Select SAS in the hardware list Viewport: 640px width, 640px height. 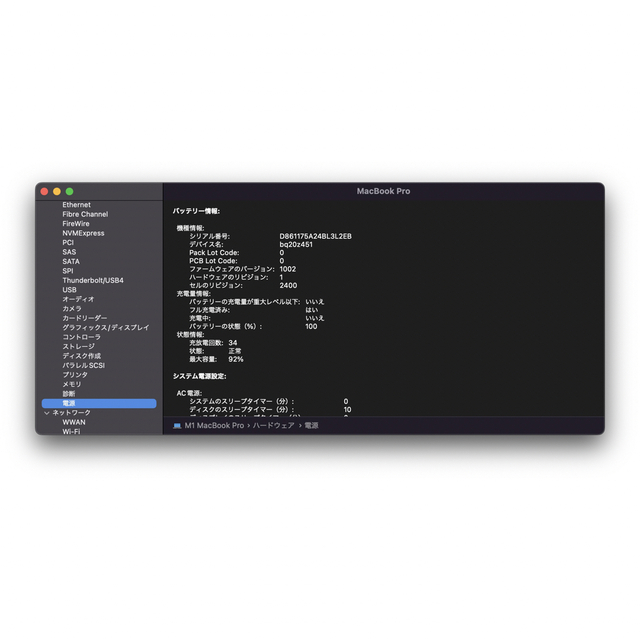pyautogui.click(x=69, y=252)
